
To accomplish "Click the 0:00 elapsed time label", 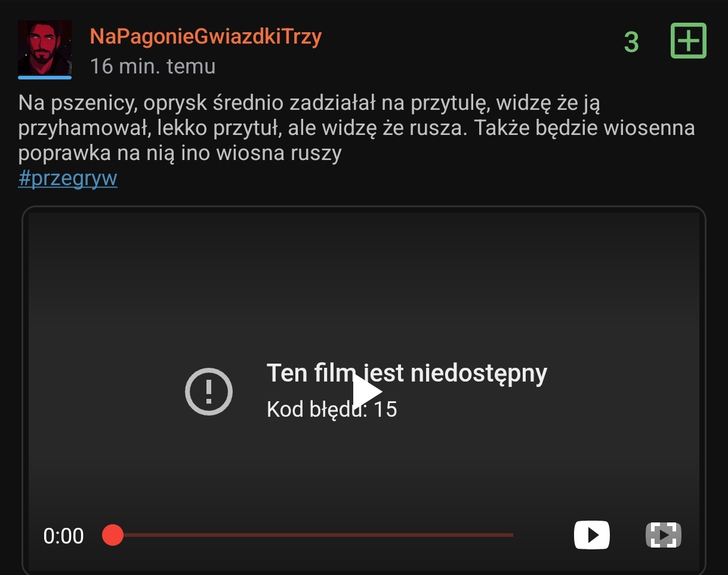I will tap(63, 536).
